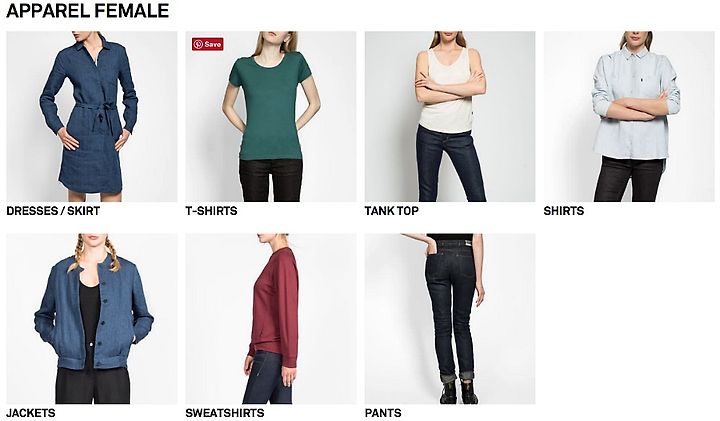Open the Dresses / Skirt category link
Image resolution: width=720 pixels, height=421 pixels.
pos(53,211)
